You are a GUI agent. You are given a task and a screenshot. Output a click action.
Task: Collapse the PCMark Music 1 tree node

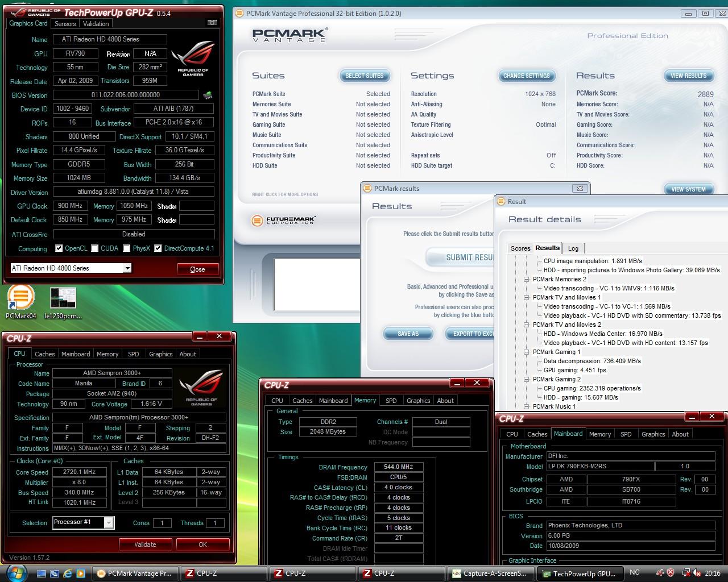527,406
